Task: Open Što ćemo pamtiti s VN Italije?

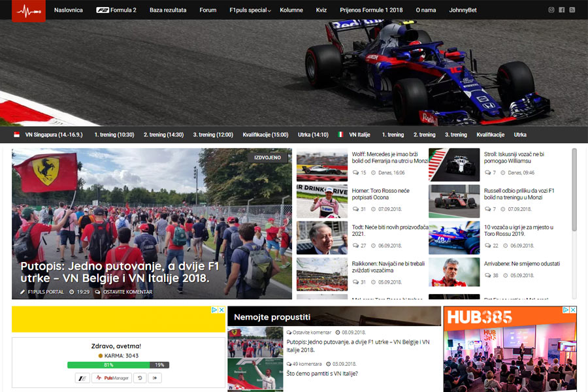Action: tap(322, 374)
